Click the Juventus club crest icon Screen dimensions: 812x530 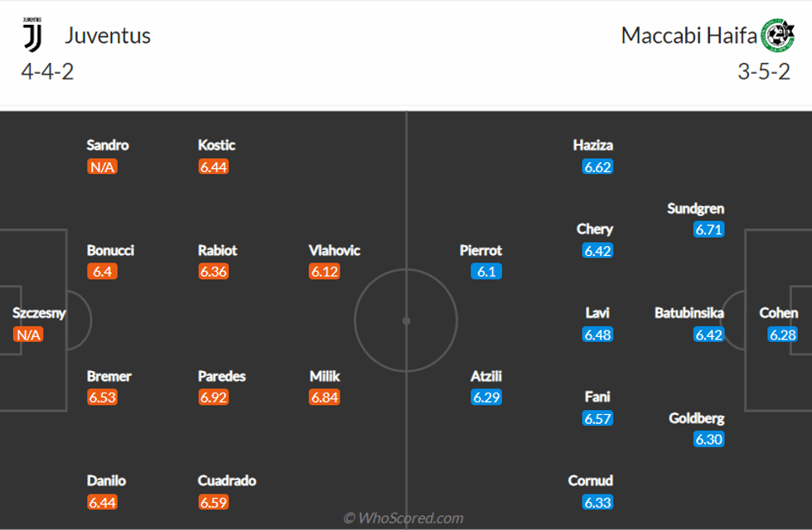(x=33, y=35)
